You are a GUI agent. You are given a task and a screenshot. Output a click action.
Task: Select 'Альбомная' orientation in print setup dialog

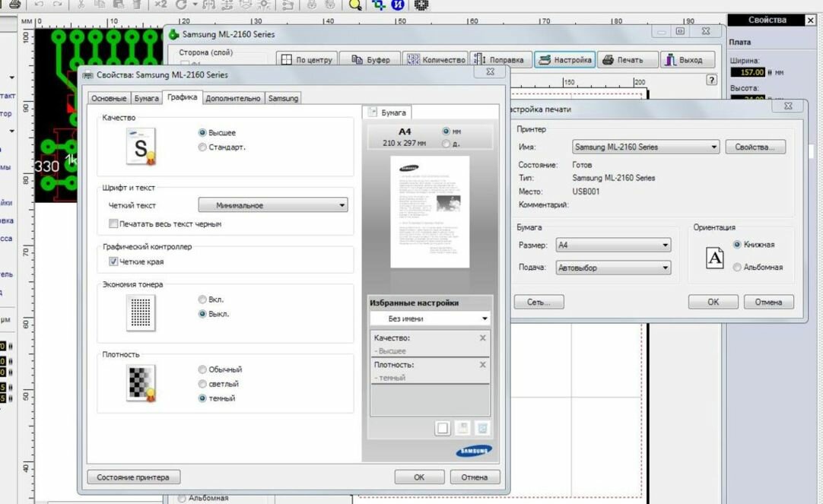tap(737, 267)
